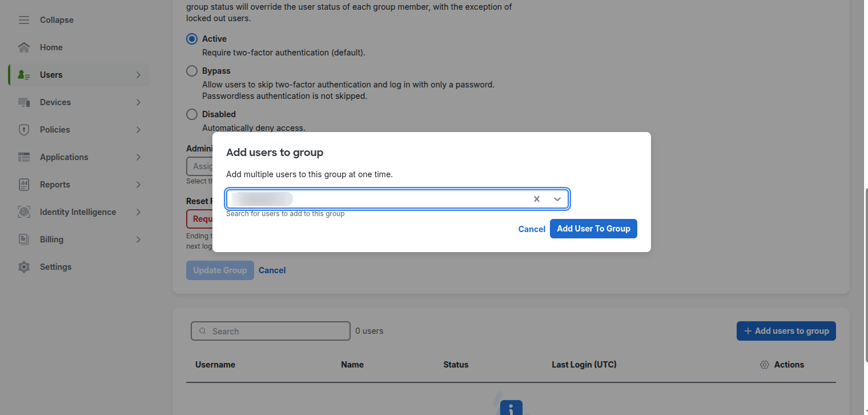The height and width of the screenshot is (415, 868).
Task: Open the Settings menu item
Action: 79,267
